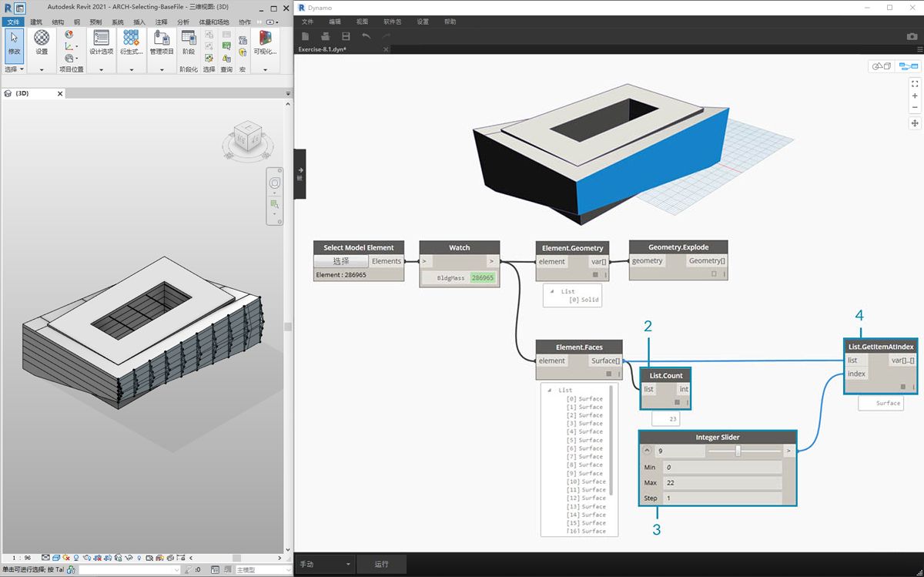Open the 视图 menu in Dynamo
Screen dimensions: 924x577
click(363, 22)
